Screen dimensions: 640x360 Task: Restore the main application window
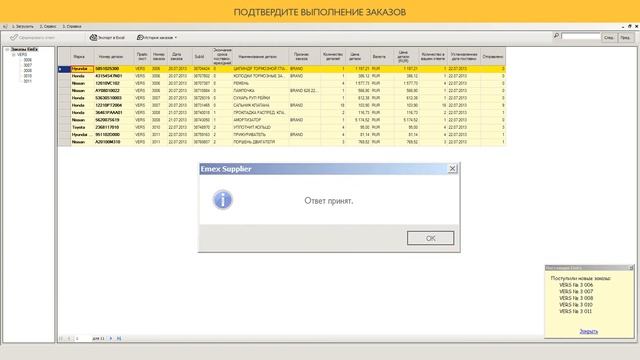(x=629, y=26)
